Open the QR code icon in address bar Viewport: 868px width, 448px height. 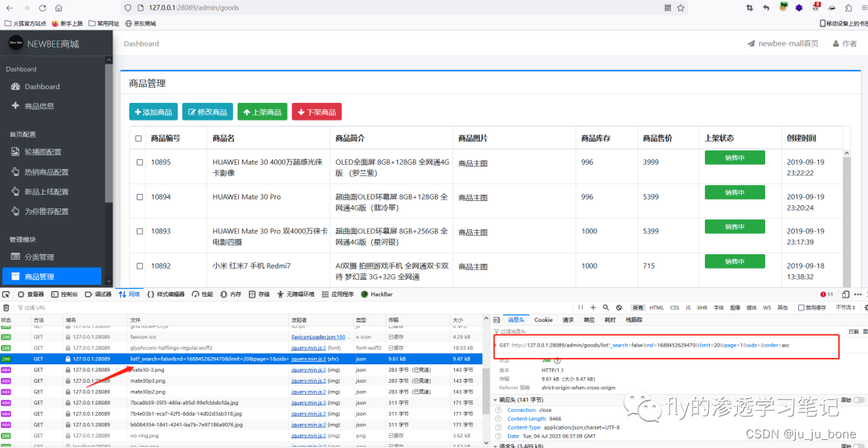click(x=668, y=8)
